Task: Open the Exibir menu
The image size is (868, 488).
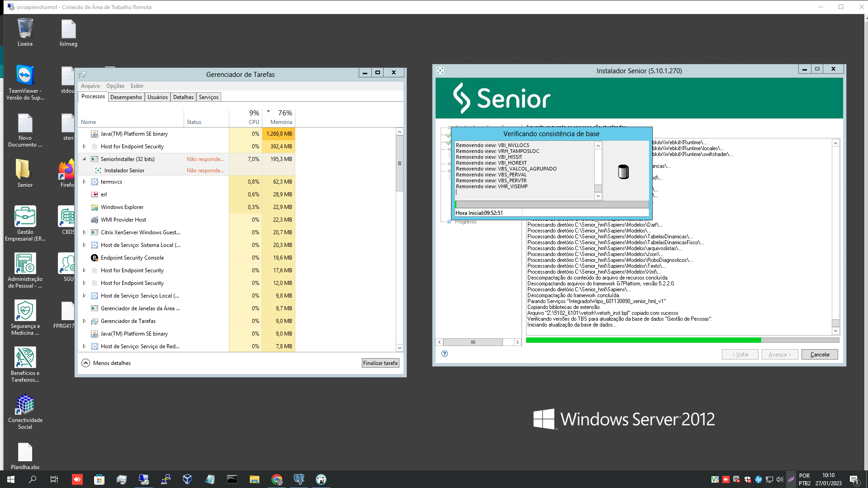Action: [137, 86]
